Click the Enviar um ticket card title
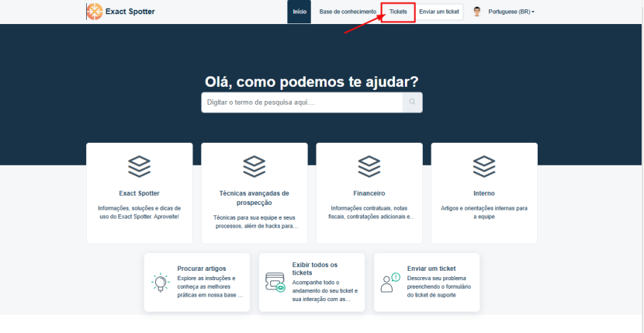Viewport: 644px width, 333px height. (x=431, y=269)
